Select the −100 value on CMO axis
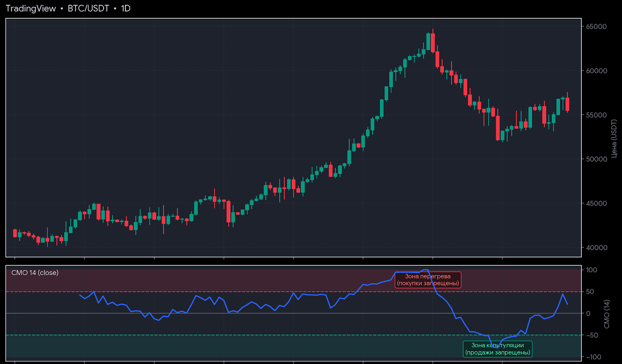This screenshot has height=364, width=622. click(594, 357)
